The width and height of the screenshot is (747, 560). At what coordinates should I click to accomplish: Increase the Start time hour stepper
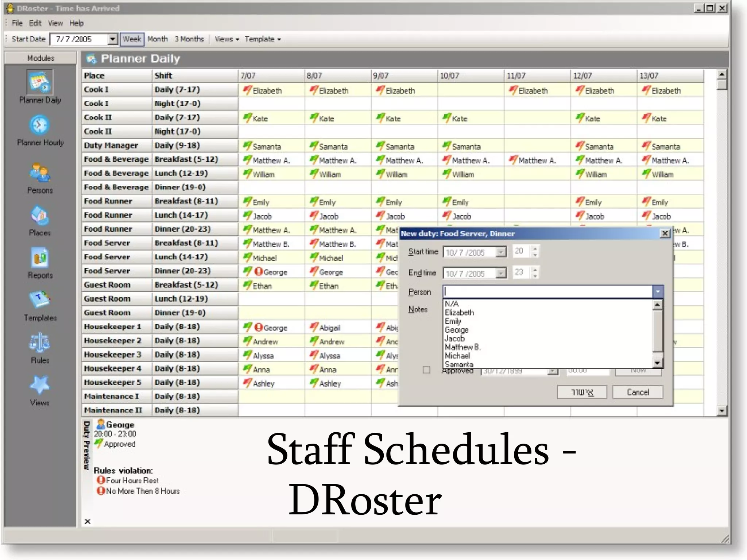point(535,248)
